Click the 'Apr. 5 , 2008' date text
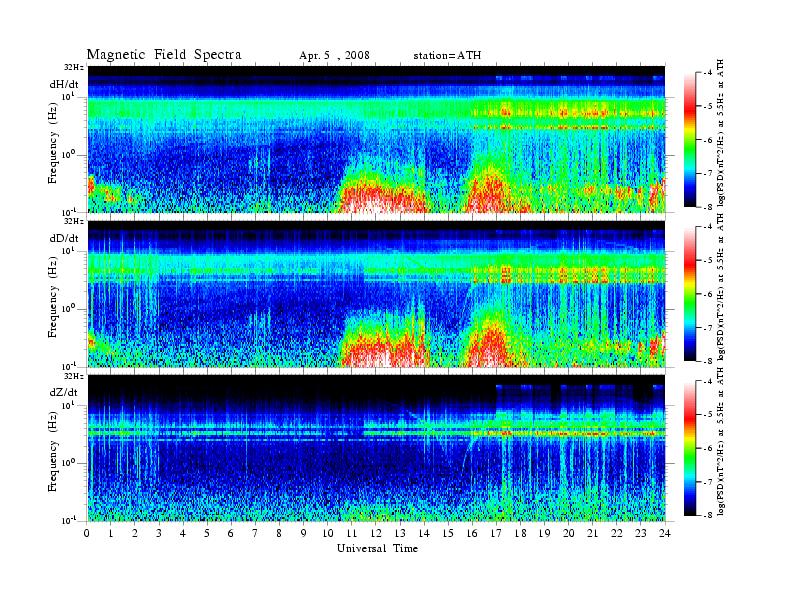792x612 pixels. coord(334,56)
